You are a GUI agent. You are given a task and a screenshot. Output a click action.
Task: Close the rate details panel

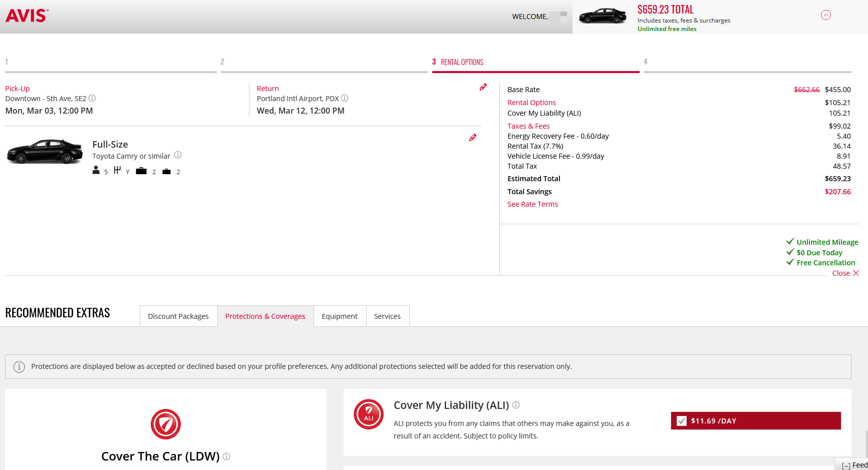845,273
